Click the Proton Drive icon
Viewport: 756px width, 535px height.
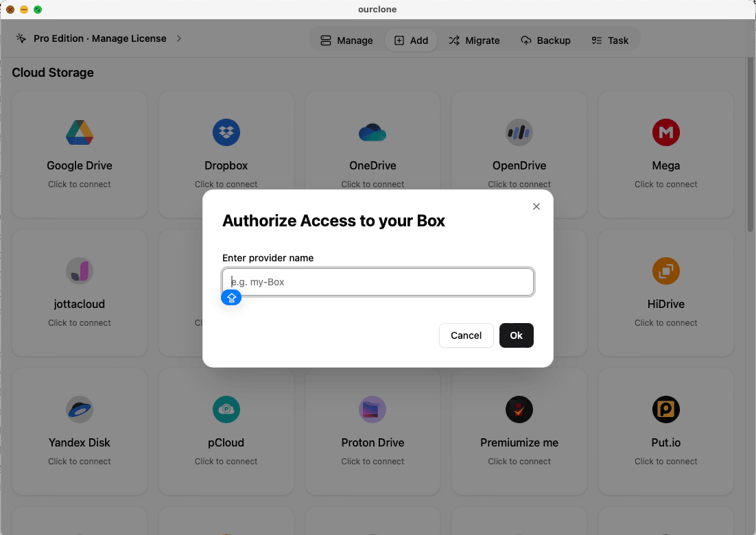pos(373,409)
